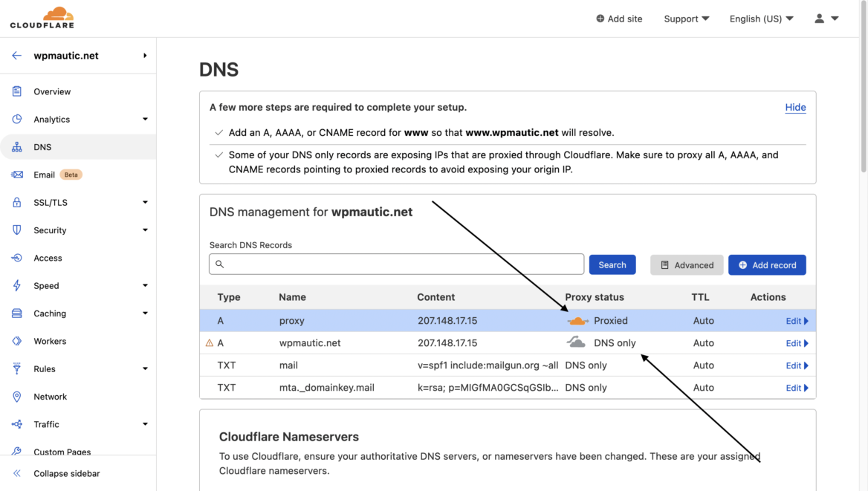The width and height of the screenshot is (868, 491).
Task: Expand the Support menu
Action: (x=685, y=19)
